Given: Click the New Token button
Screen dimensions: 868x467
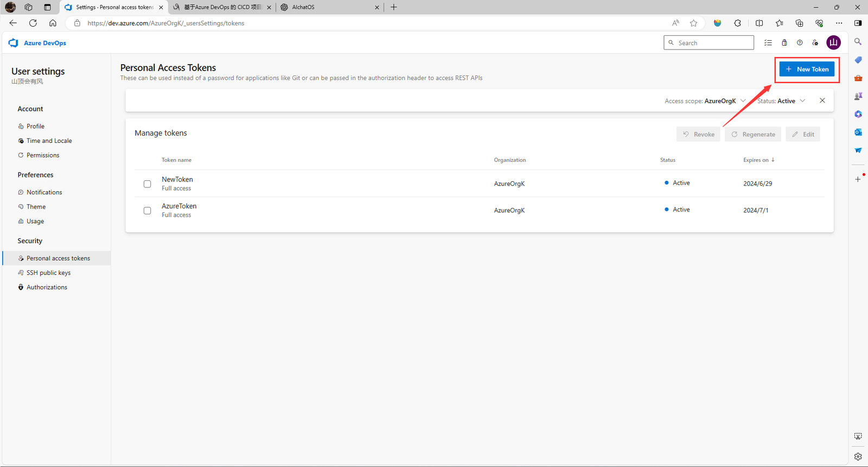Looking at the screenshot, I should click(x=807, y=69).
